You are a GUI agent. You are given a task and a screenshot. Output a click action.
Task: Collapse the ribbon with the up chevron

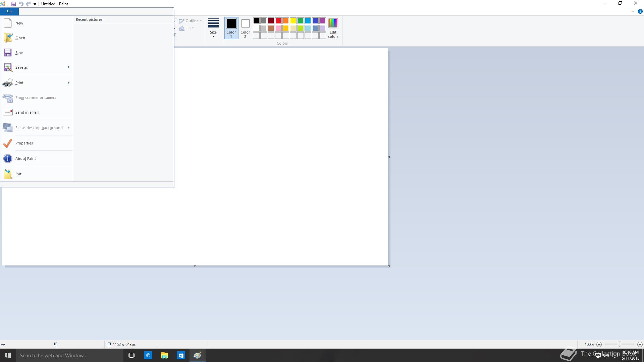pos(633,11)
